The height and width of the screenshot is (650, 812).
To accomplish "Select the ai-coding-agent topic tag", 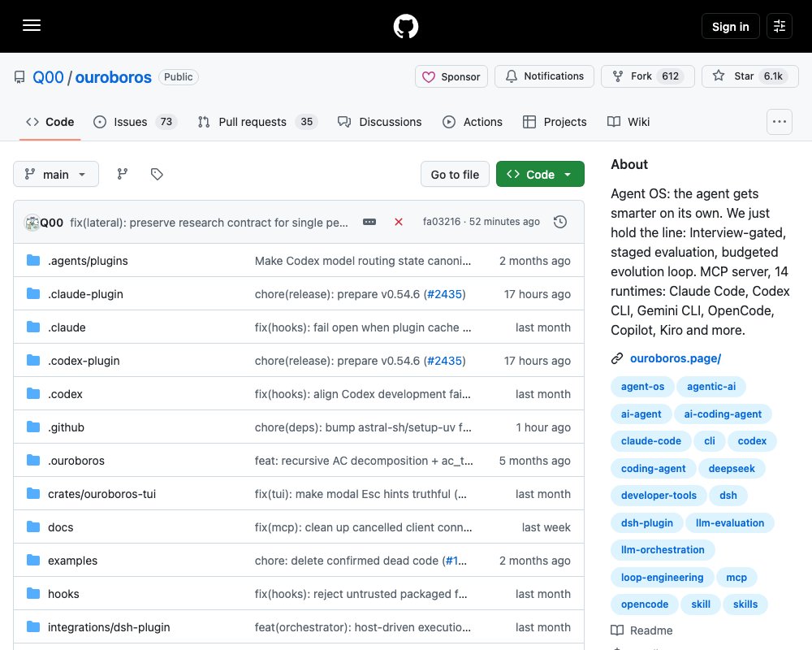I will tap(723, 414).
